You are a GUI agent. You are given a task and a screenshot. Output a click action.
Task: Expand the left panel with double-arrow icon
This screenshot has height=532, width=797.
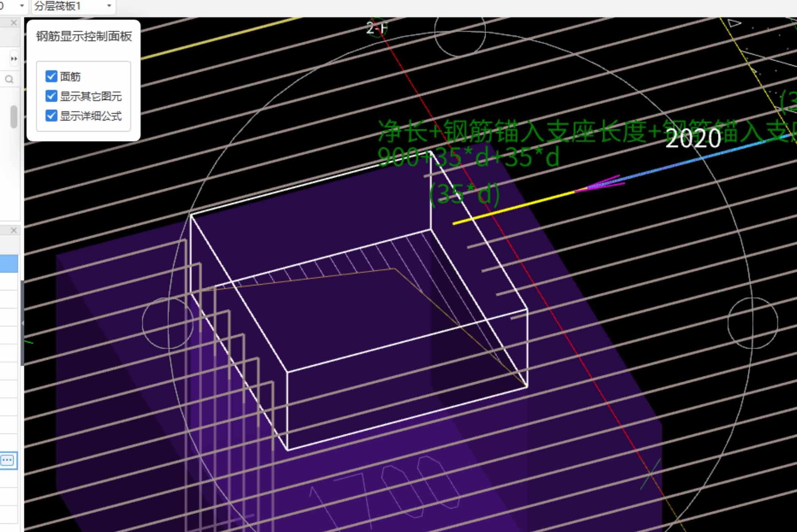(14, 59)
